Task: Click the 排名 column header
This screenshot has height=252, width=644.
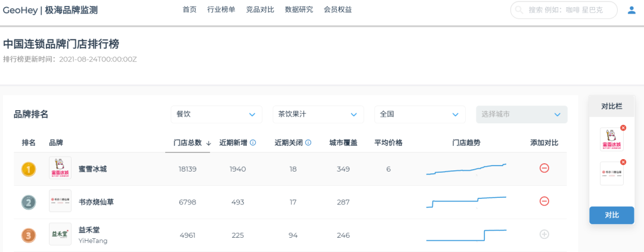Action: pos(29,143)
